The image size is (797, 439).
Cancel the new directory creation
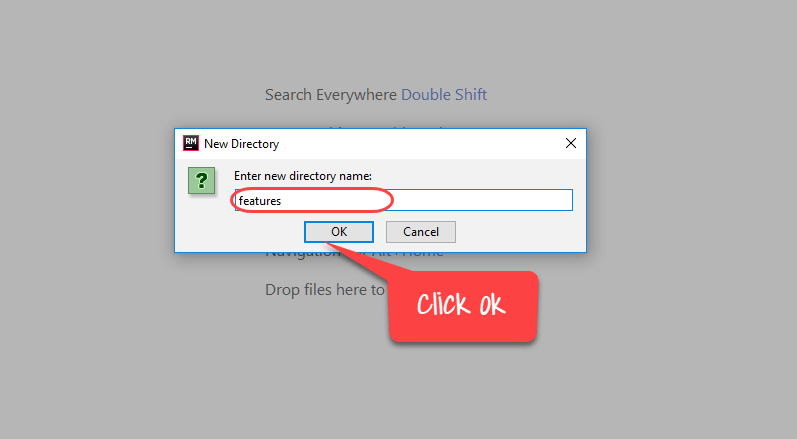pyautogui.click(x=421, y=232)
